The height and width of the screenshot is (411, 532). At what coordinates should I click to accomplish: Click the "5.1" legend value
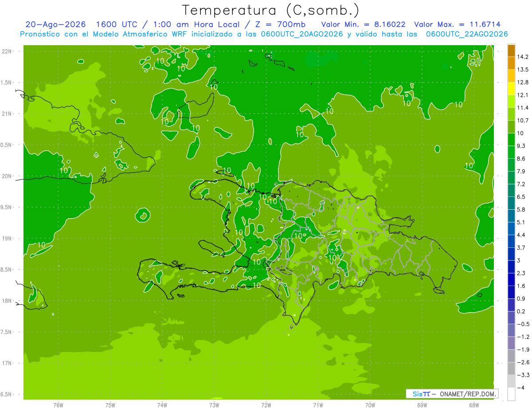[521, 222]
